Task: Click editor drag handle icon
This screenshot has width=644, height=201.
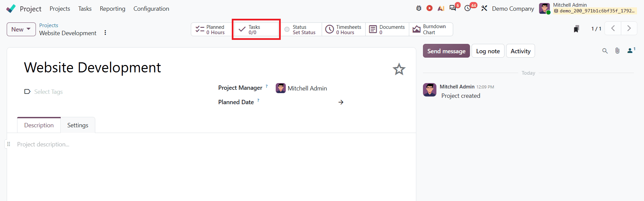Action: coord(9,144)
